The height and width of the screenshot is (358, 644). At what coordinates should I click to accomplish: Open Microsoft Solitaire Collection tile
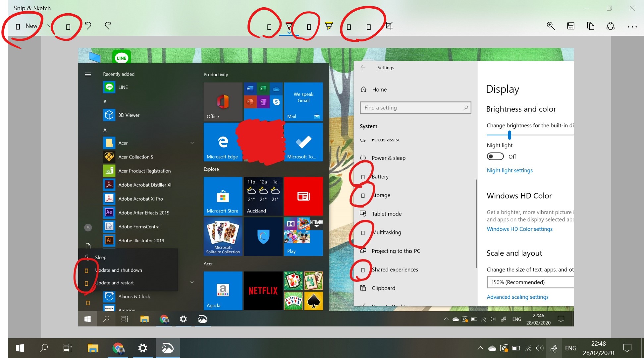pyautogui.click(x=223, y=236)
